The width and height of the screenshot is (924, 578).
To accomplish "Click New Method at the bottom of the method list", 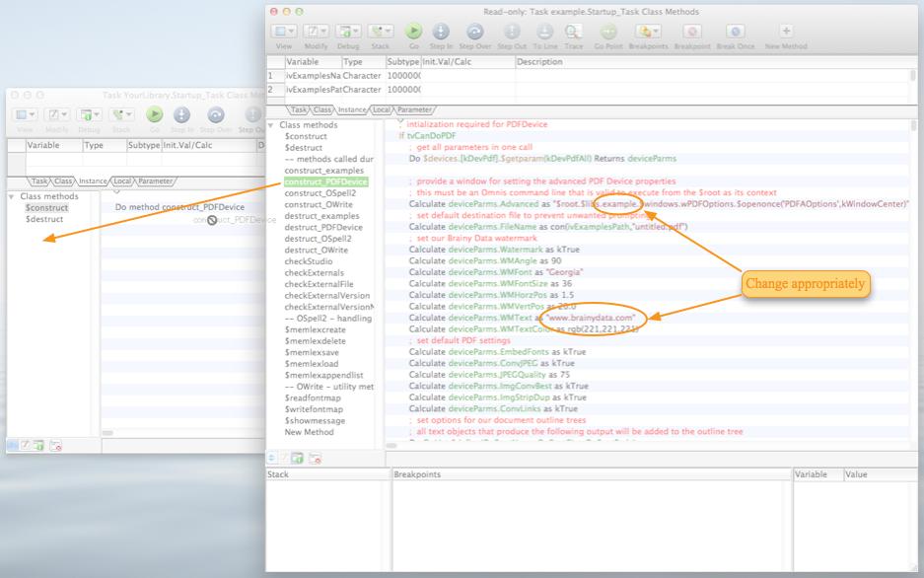I will pos(309,432).
